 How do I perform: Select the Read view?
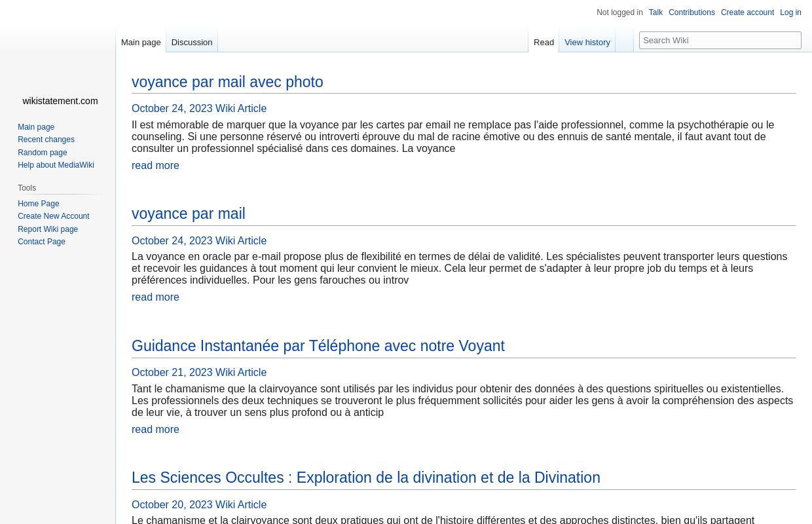(544, 42)
